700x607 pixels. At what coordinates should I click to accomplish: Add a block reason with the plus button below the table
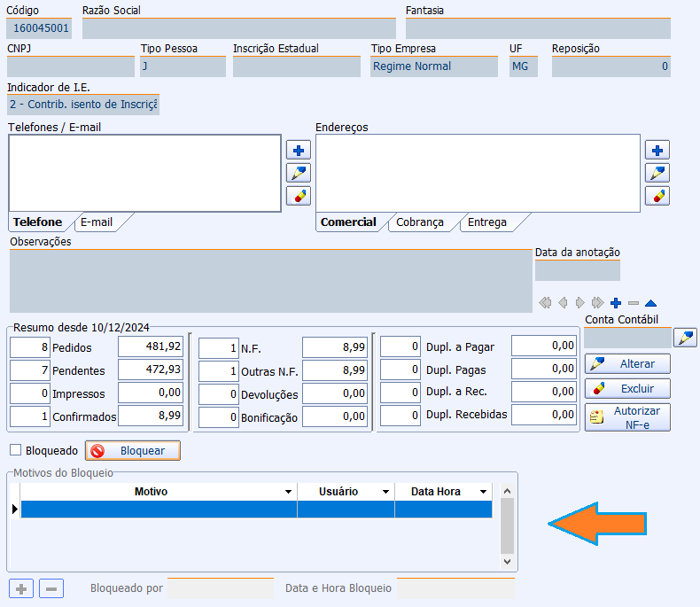(x=20, y=588)
